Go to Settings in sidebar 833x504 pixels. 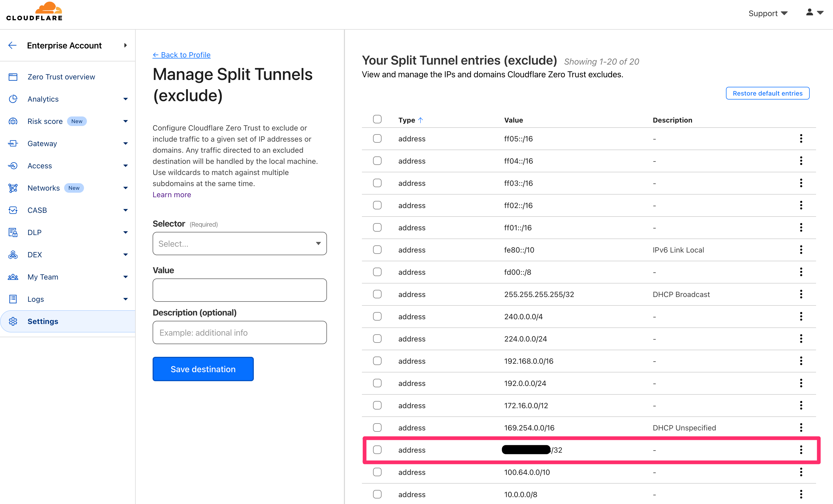pos(43,321)
